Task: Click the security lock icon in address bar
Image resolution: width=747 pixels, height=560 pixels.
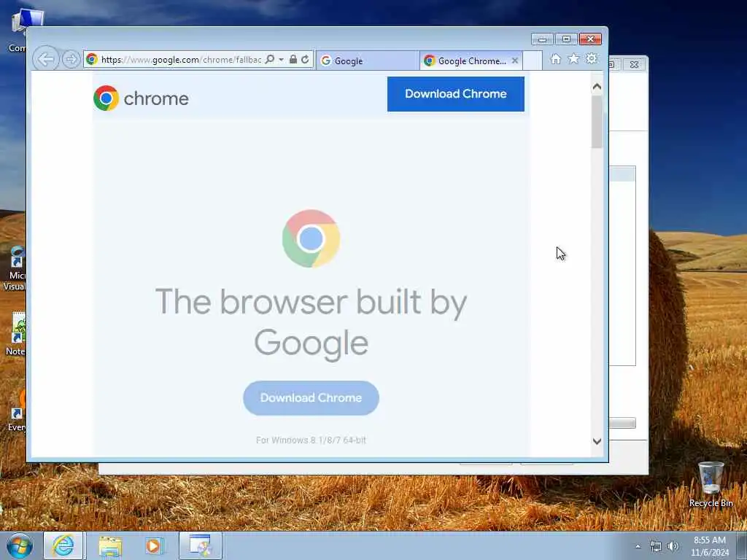Action: 293,60
